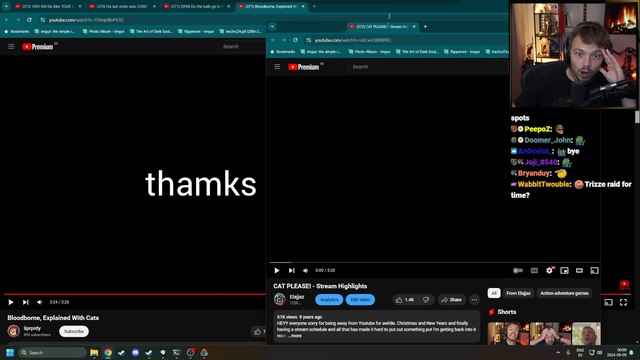Focus the YouTube search box in back window
This screenshot has width=640, height=360.
click(242, 47)
